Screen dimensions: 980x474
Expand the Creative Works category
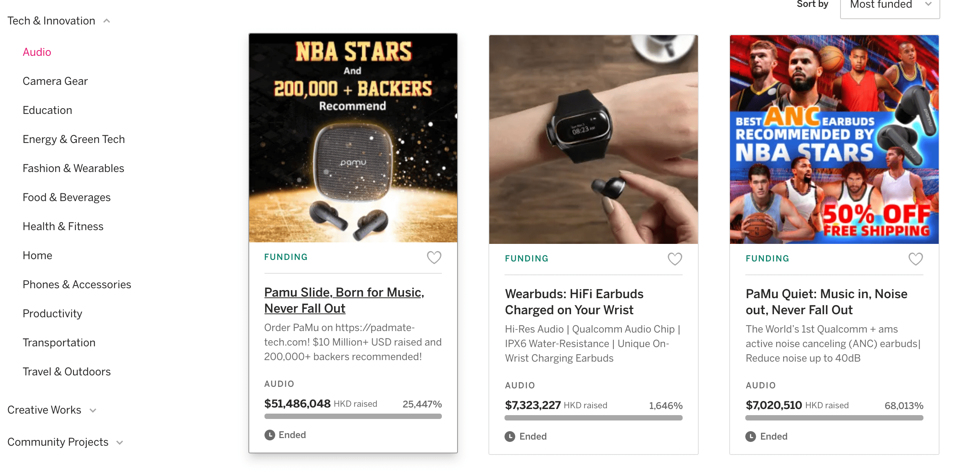click(x=92, y=410)
